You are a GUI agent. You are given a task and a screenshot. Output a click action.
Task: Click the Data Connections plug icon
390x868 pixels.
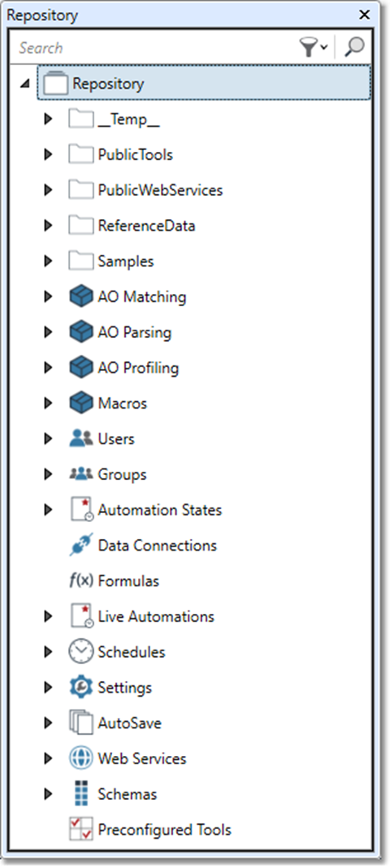[x=81, y=546]
